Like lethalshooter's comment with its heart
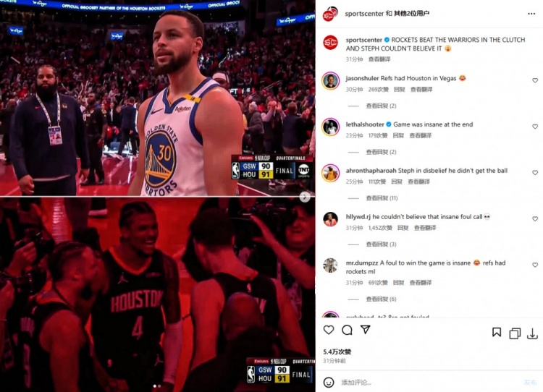 point(535,127)
